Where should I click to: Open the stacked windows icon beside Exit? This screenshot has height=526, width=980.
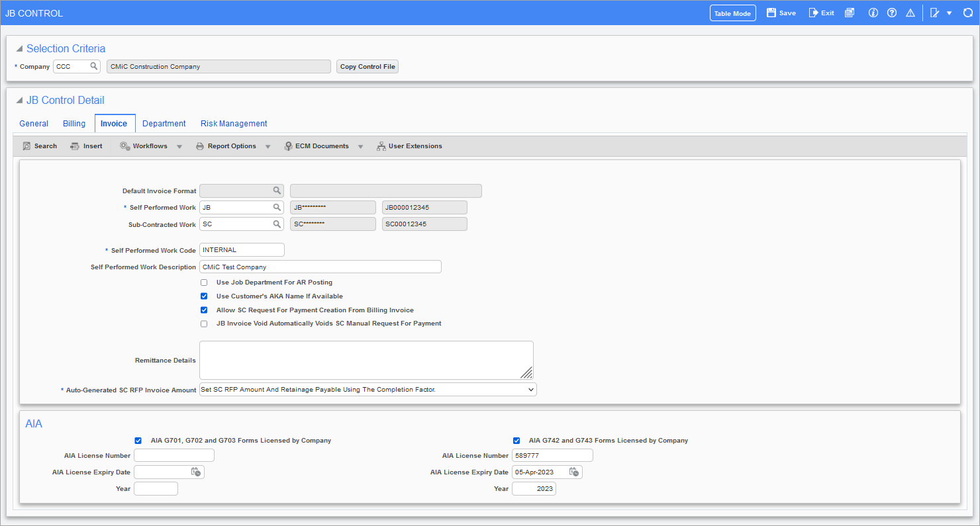(850, 13)
